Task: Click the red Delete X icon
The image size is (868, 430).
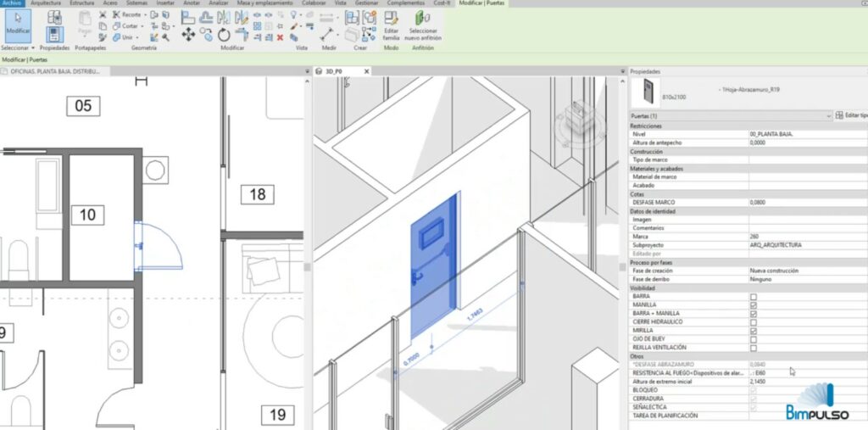Action: click(280, 37)
